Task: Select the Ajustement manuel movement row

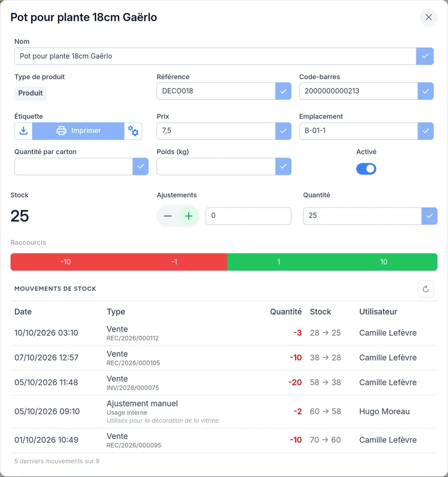Action: (224, 411)
